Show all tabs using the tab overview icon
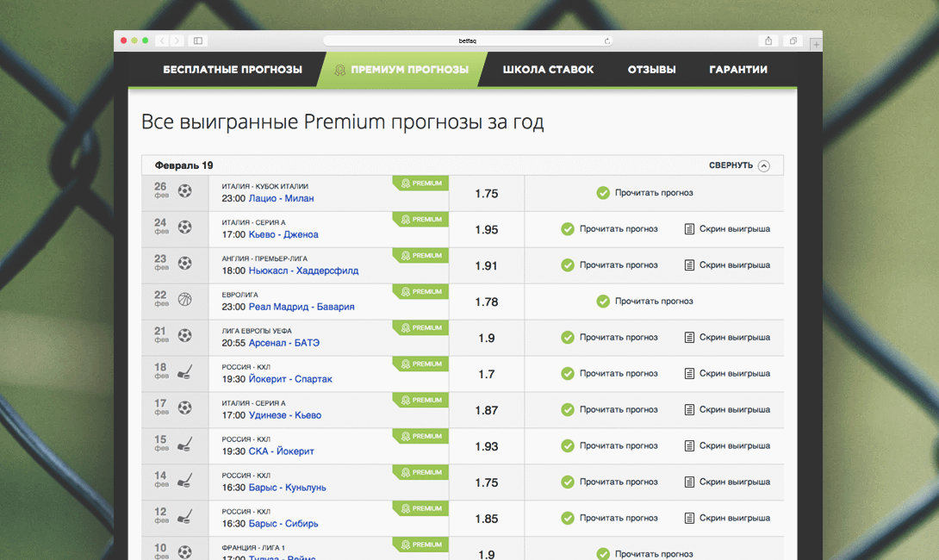 tap(793, 40)
